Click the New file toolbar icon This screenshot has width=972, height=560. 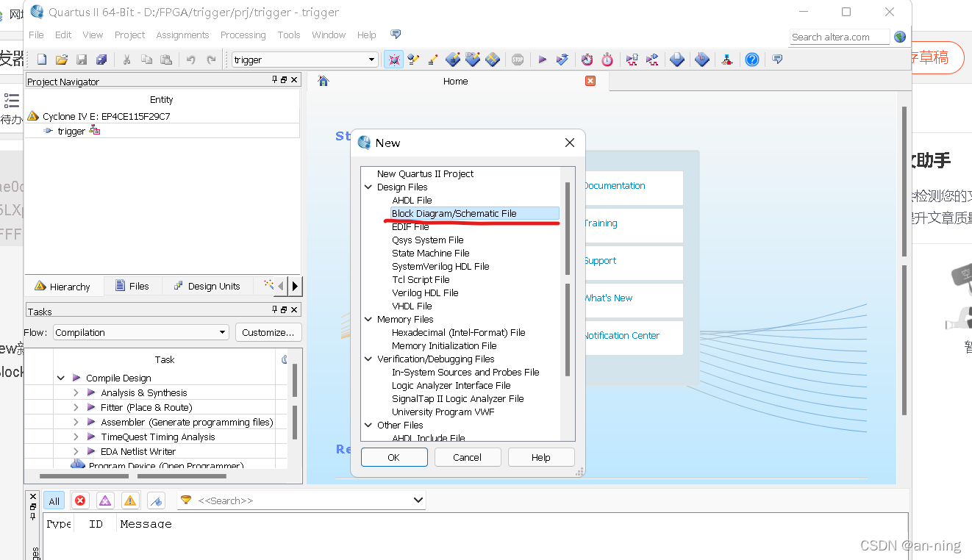tap(42, 60)
